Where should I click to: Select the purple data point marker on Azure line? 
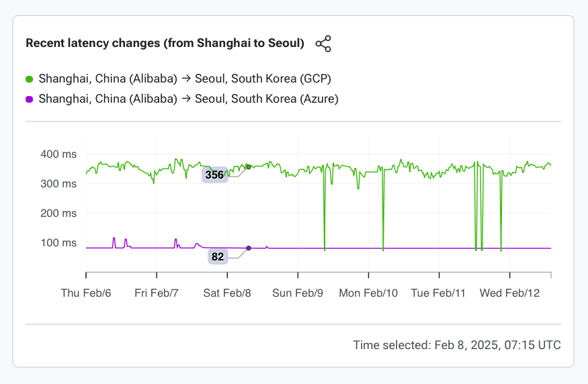[x=249, y=248]
